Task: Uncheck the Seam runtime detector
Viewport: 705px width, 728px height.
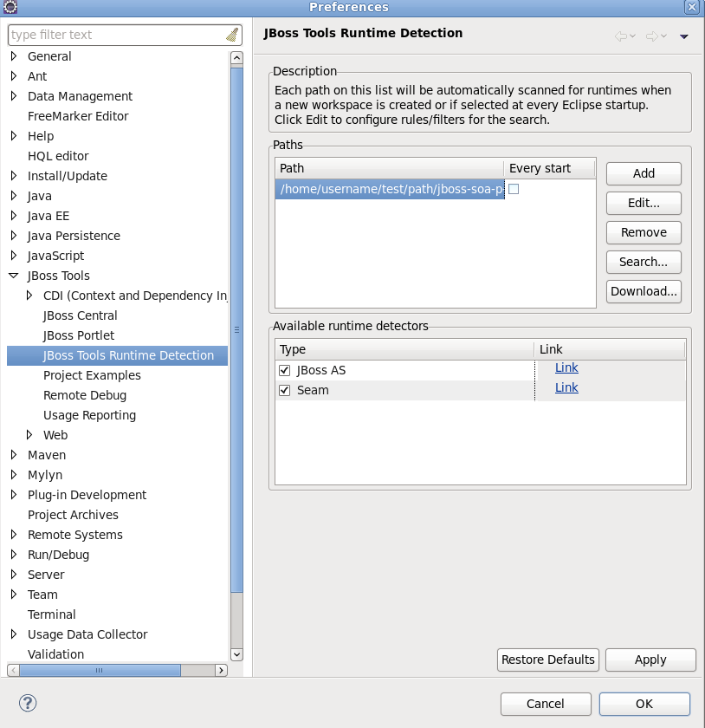Action: click(x=284, y=391)
